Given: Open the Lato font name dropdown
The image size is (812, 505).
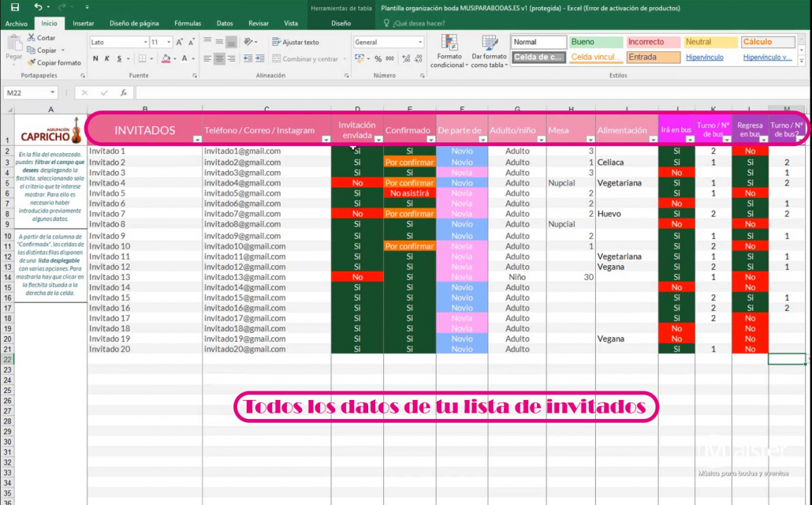Looking at the screenshot, I should [117, 41].
